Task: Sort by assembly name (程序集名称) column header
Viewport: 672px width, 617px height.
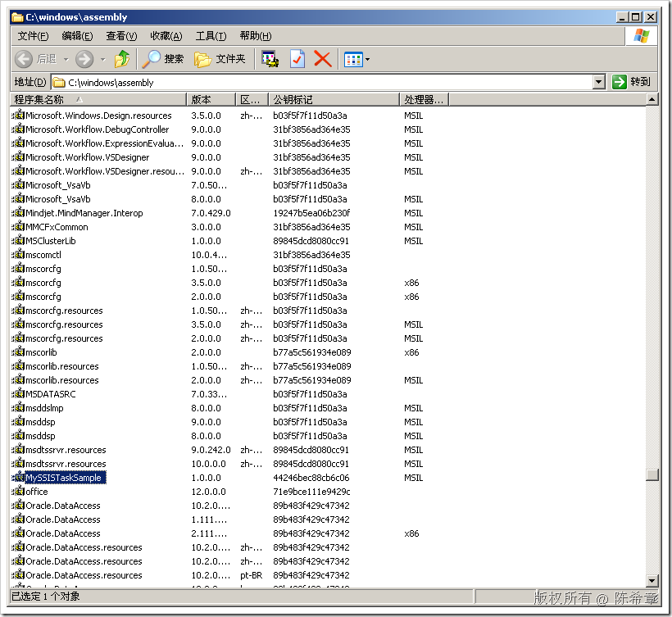Action: pos(98,100)
